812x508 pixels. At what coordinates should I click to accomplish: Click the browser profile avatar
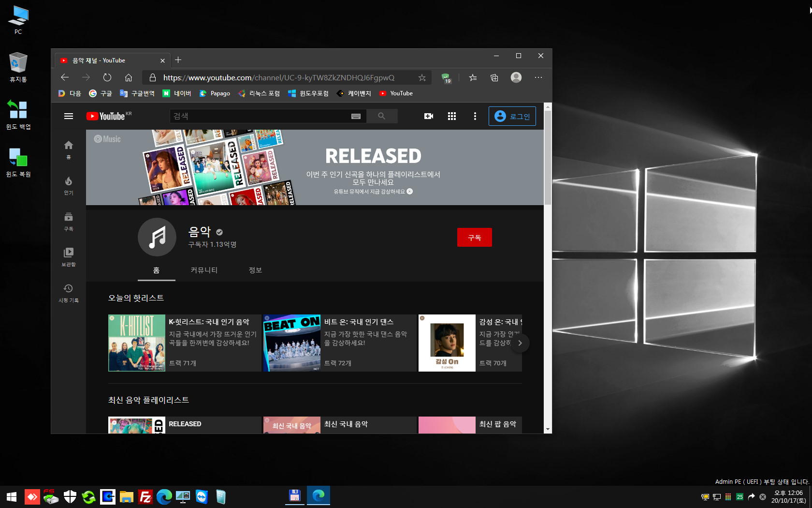click(x=516, y=77)
